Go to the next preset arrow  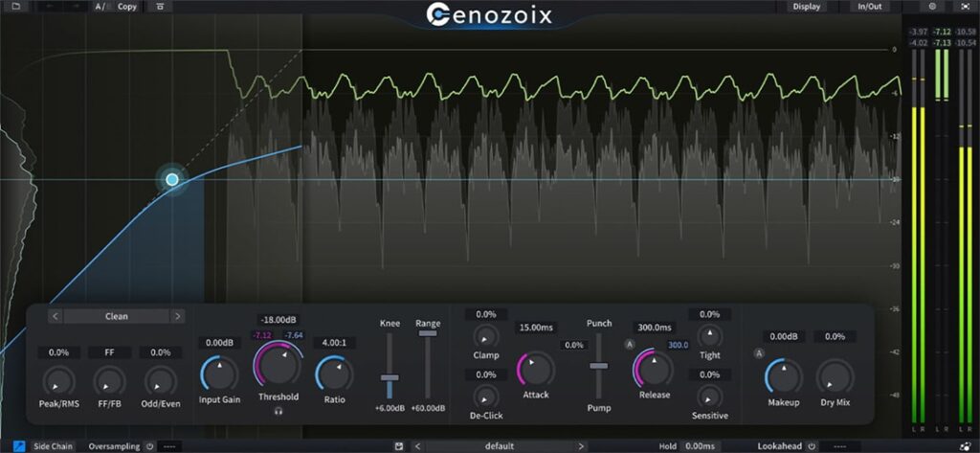point(581,446)
